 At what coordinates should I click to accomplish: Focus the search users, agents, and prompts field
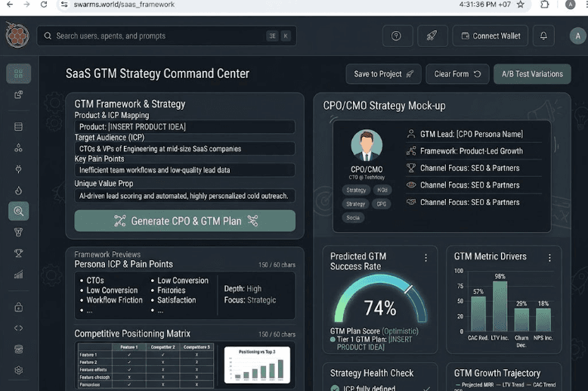click(166, 36)
